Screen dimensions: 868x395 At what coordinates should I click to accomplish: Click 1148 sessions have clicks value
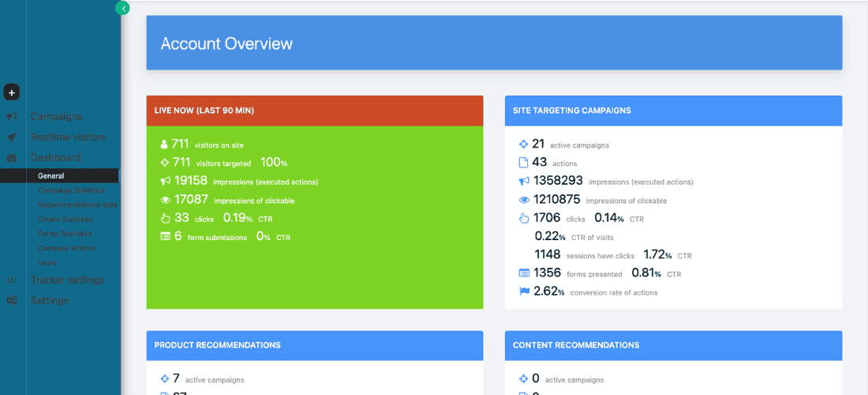pos(548,255)
